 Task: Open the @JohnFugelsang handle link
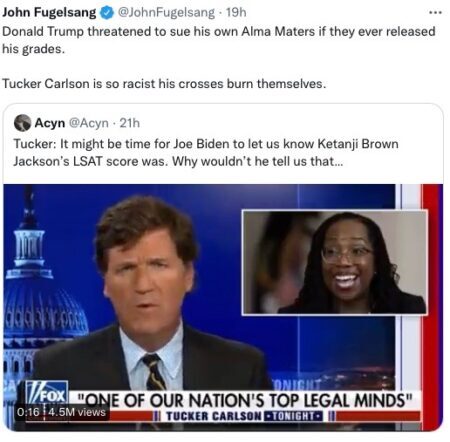(x=167, y=13)
